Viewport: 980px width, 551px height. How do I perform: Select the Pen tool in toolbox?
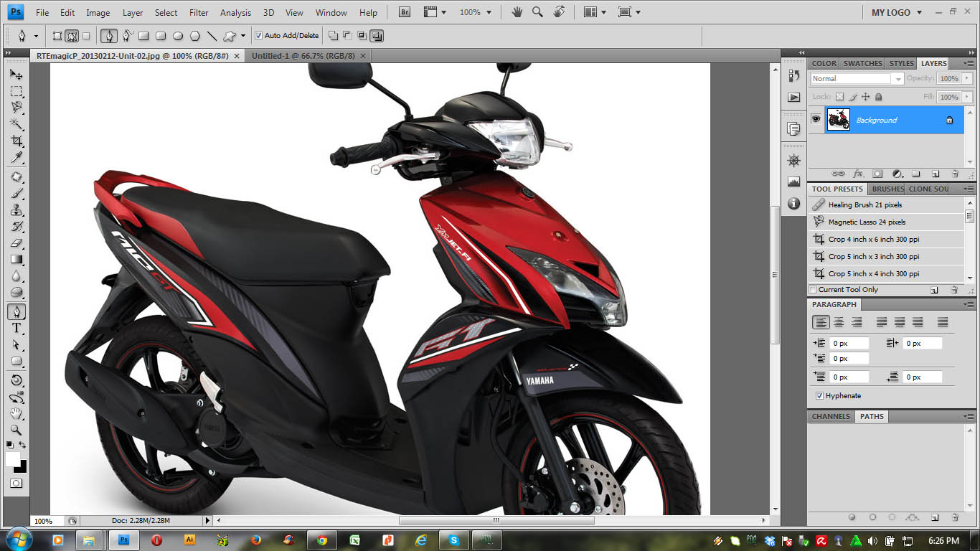(x=16, y=312)
